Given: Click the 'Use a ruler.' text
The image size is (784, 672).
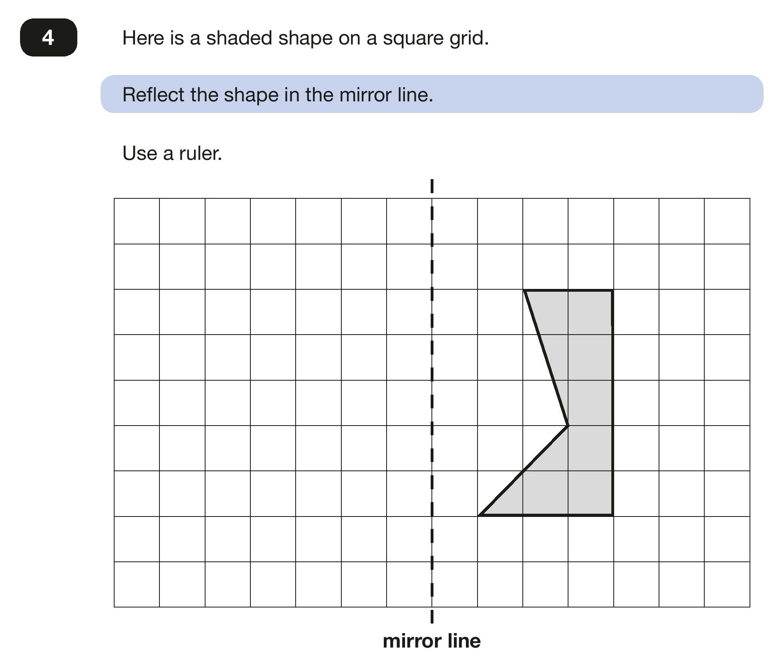Looking at the screenshot, I should [x=172, y=153].
